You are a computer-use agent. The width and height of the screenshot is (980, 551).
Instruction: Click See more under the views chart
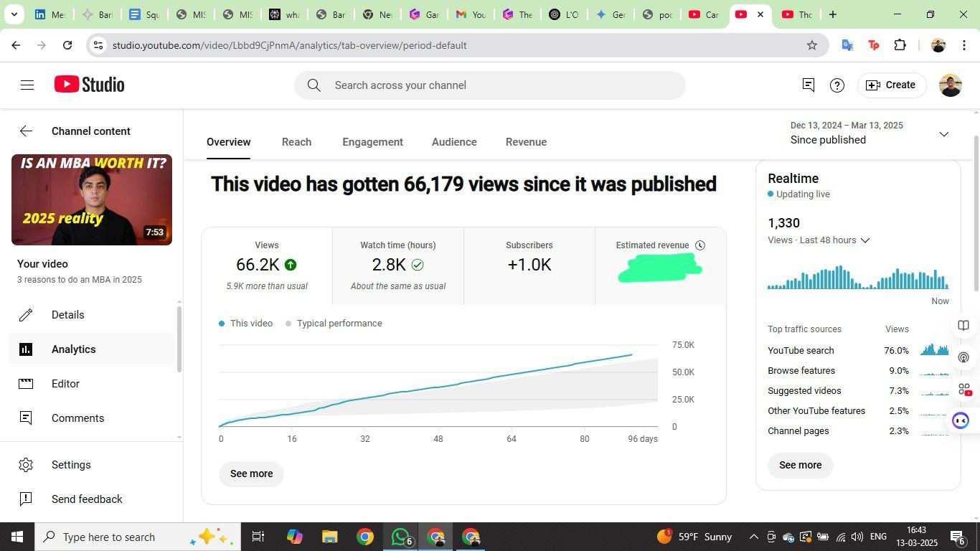pos(251,474)
